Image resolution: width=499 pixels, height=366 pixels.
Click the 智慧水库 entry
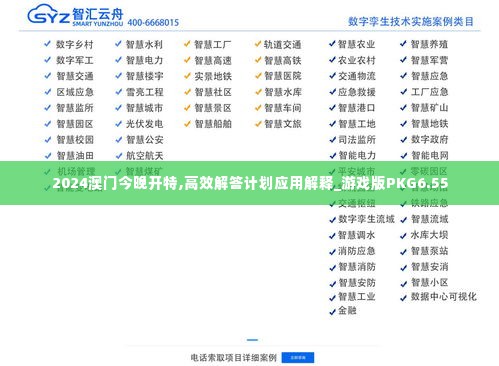pyautogui.click(x=283, y=92)
